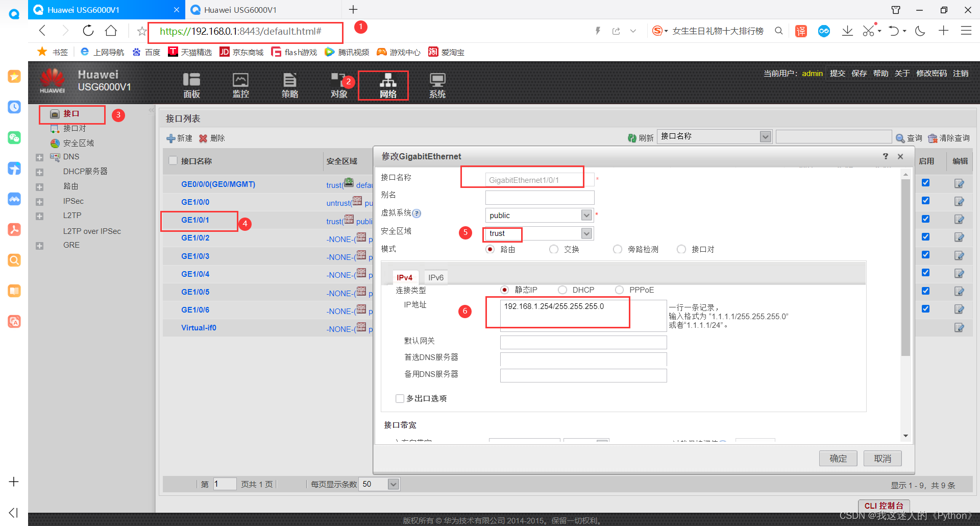
Task: Open the 安全区域 trust dropdown
Action: (585, 233)
